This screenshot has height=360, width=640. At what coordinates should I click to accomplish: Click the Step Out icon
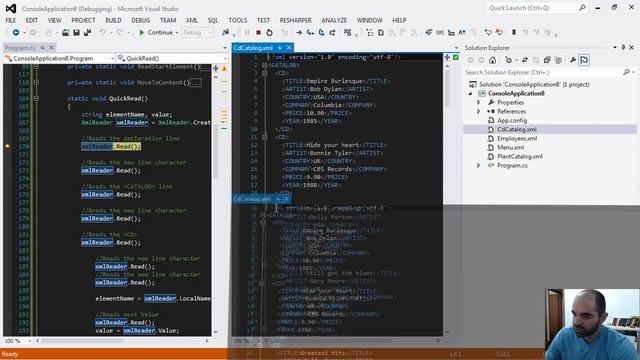point(332,33)
